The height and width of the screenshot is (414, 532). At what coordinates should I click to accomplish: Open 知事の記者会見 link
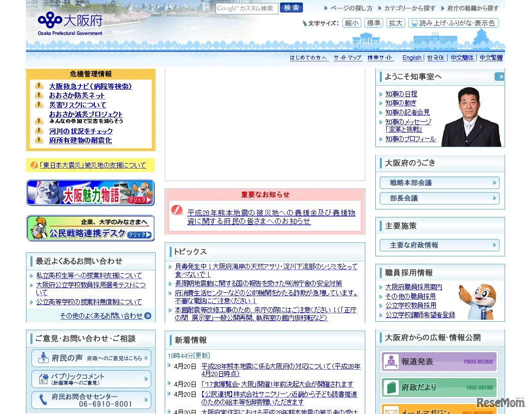(x=407, y=113)
